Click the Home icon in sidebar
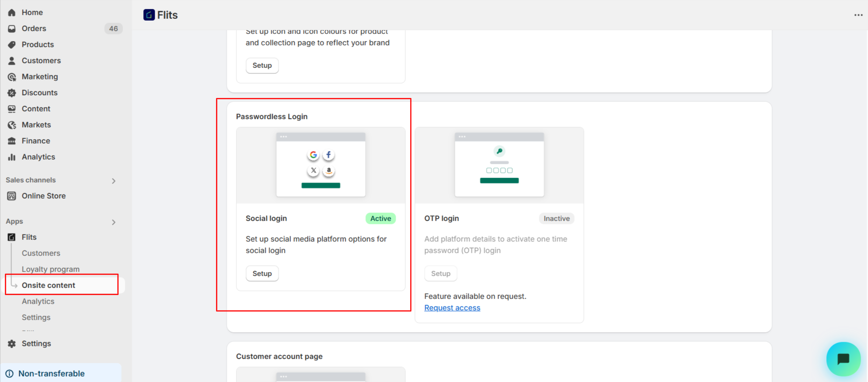This screenshot has height=382, width=868. point(12,12)
